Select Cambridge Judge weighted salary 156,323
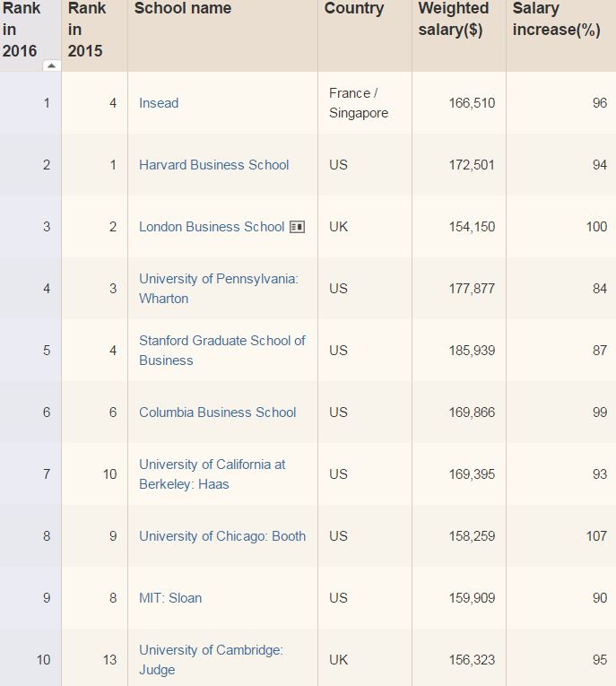Image resolution: width=616 pixels, height=686 pixels. [x=472, y=660]
